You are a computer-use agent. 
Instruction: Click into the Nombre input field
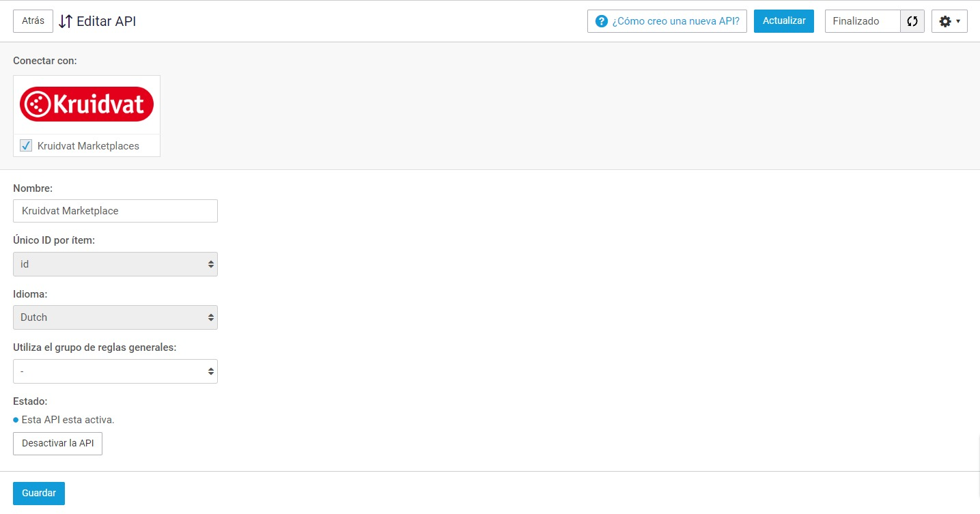(115, 211)
